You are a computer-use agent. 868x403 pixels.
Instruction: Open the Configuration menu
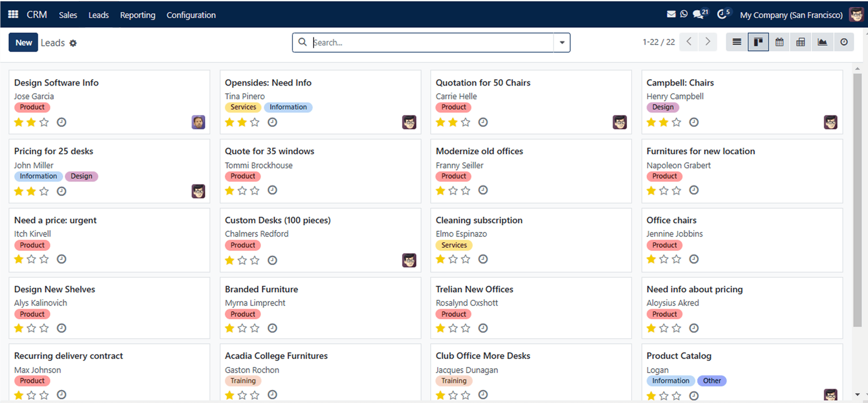point(191,15)
